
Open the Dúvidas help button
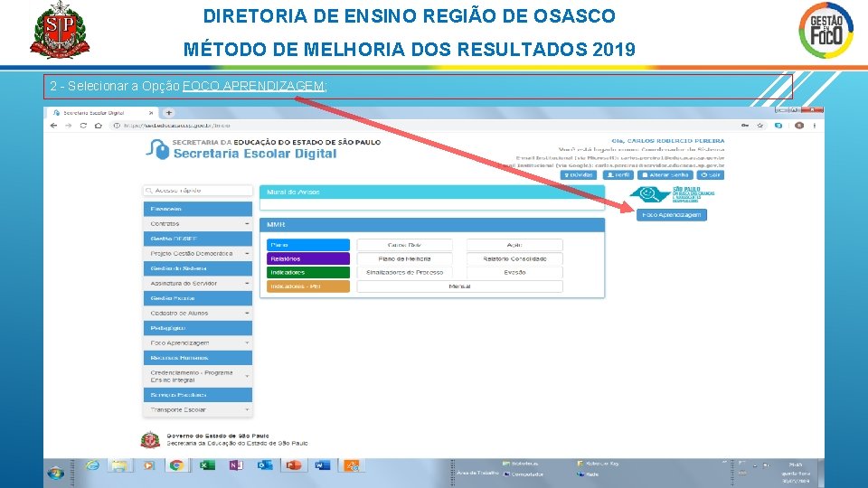coord(579,174)
